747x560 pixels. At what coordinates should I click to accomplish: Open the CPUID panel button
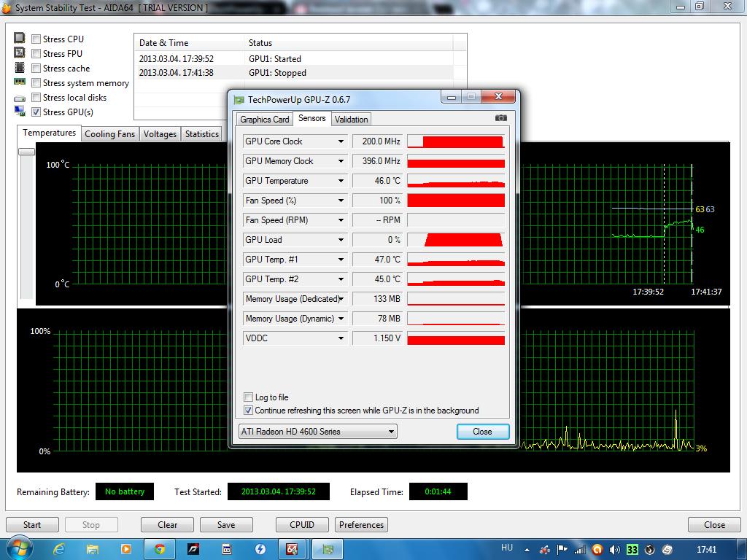(302, 525)
